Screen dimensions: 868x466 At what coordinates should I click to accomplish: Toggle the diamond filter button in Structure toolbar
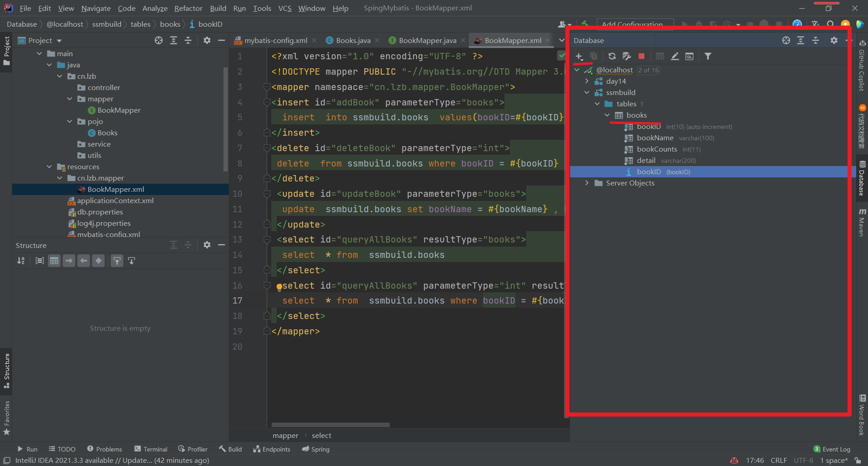click(x=99, y=261)
